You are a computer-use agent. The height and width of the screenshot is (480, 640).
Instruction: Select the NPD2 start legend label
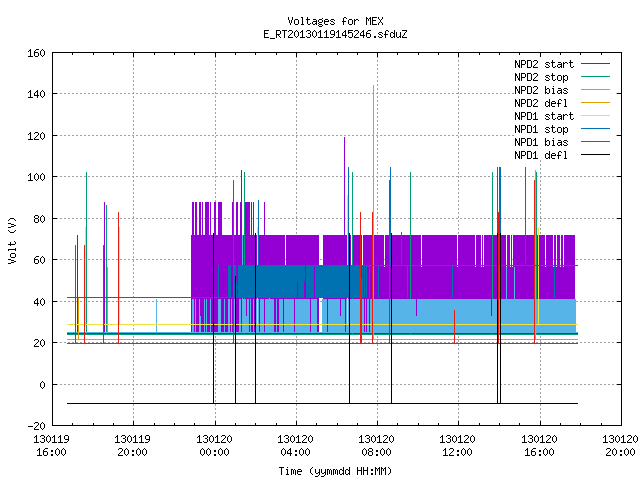(x=544, y=64)
